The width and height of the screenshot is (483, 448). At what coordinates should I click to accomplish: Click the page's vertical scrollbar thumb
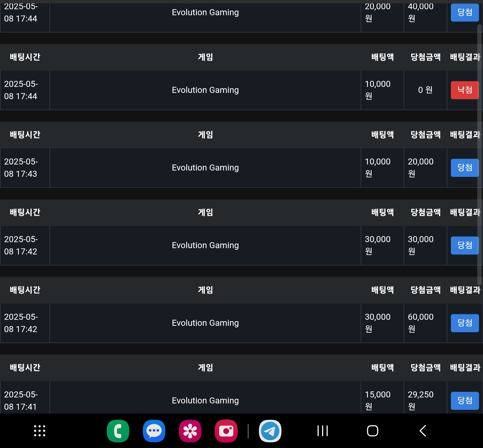[x=479, y=154]
